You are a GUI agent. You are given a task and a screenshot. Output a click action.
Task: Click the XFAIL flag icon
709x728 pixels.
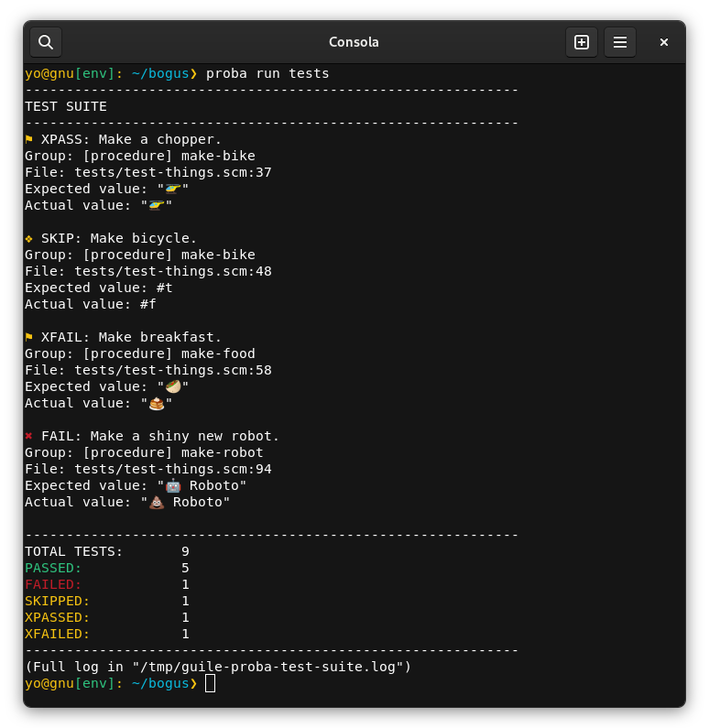point(28,337)
